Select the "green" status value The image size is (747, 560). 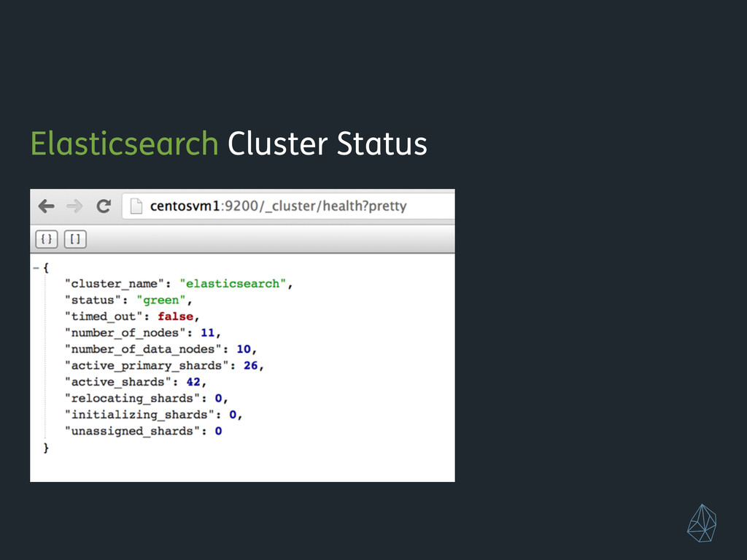pos(161,300)
